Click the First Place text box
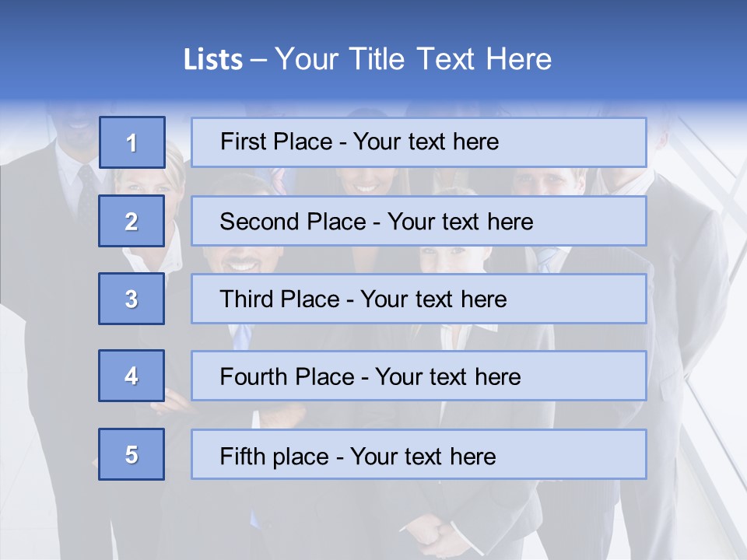747x560 pixels. point(419,142)
